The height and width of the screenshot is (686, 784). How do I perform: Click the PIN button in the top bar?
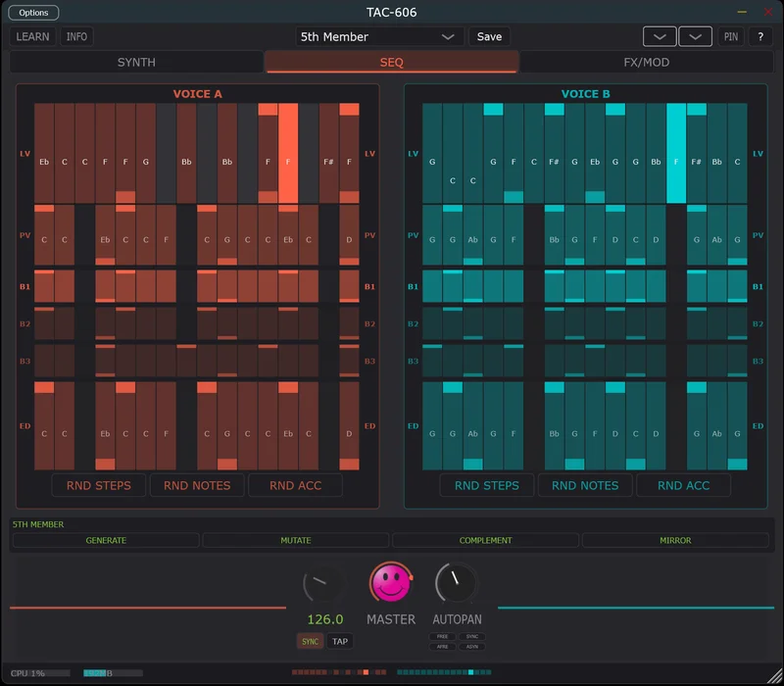coord(730,36)
